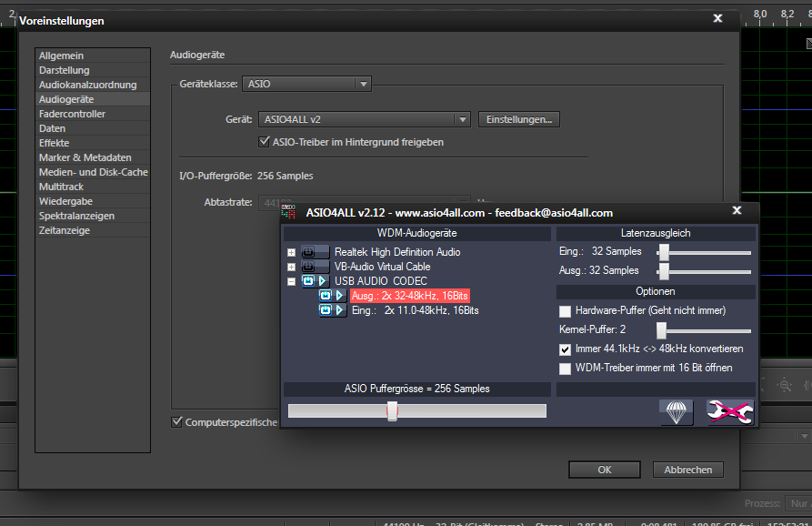Select the Medien- und Disk-Cache category
This screenshot has height=526, width=812.
[x=93, y=171]
